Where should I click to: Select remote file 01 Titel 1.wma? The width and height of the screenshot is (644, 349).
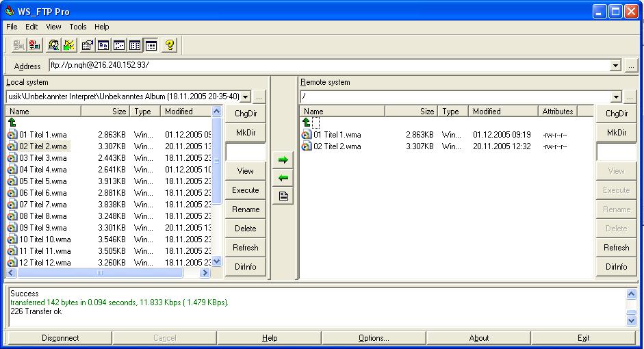337,135
